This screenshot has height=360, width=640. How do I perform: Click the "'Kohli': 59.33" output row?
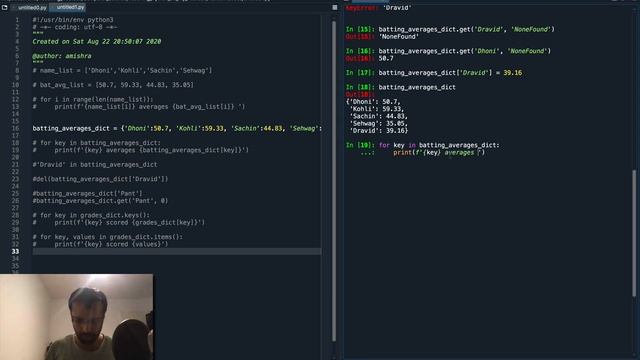pyautogui.click(x=377, y=109)
